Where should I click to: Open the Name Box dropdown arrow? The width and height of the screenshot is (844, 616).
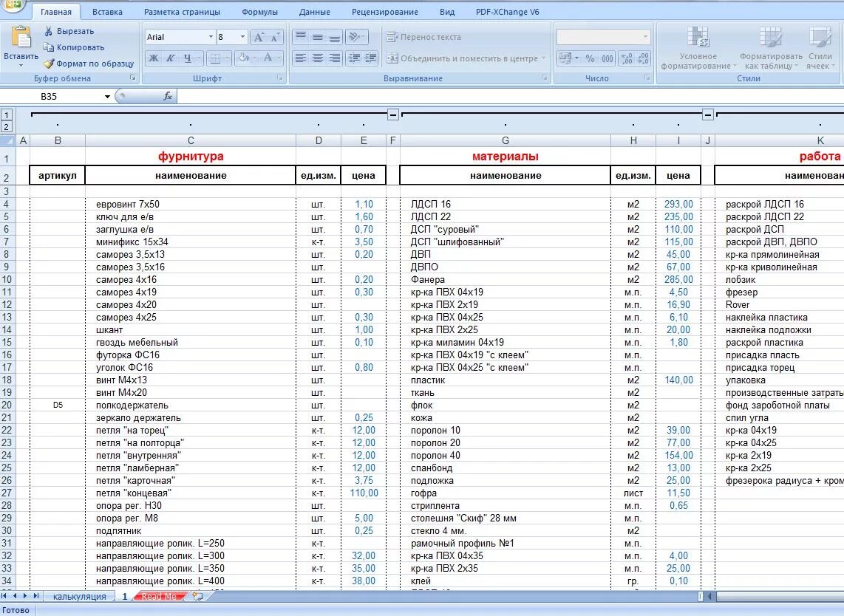(x=107, y=96)
